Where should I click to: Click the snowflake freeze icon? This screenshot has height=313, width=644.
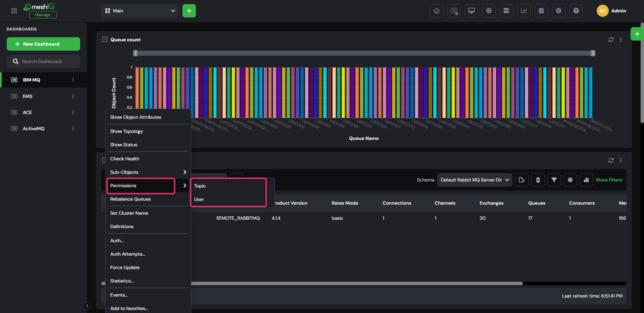570,180
